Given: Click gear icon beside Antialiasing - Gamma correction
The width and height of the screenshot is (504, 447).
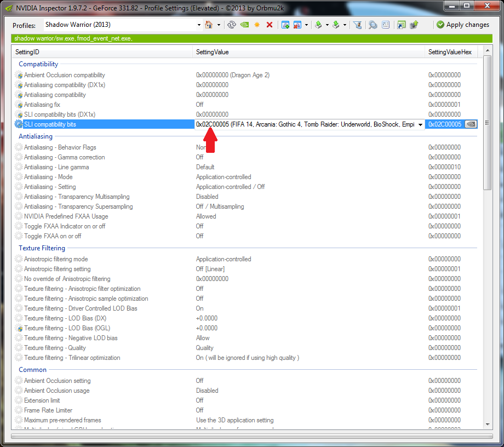Looking at the screenshot, I should (x=19, y=157).
